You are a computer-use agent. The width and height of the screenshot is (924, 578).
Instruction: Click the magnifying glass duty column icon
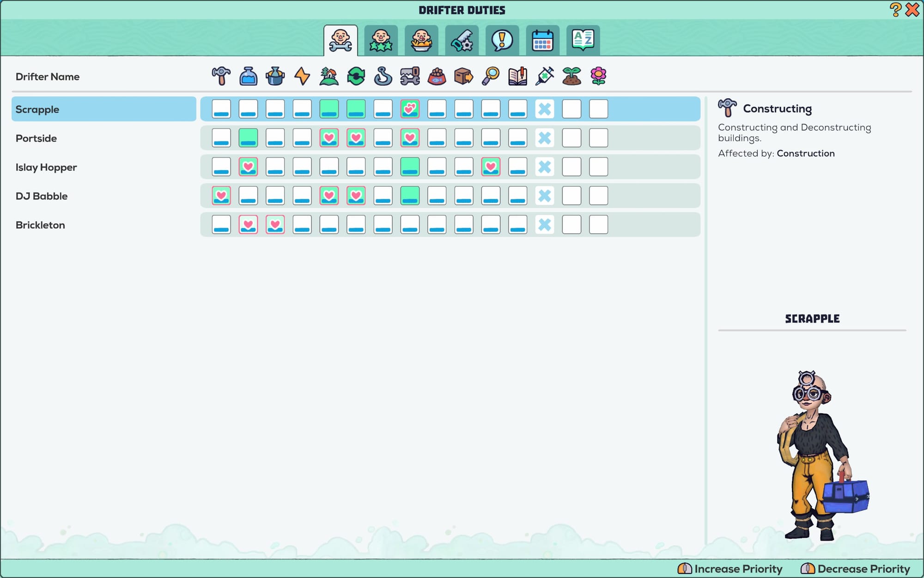[491, 76]
